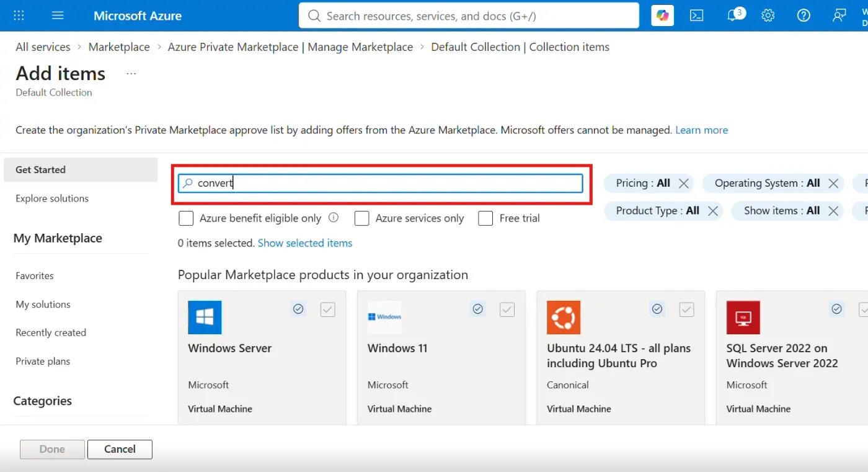Open the notifications bell
This screenshot has height=472, width=868.
(x=733, y=16)
